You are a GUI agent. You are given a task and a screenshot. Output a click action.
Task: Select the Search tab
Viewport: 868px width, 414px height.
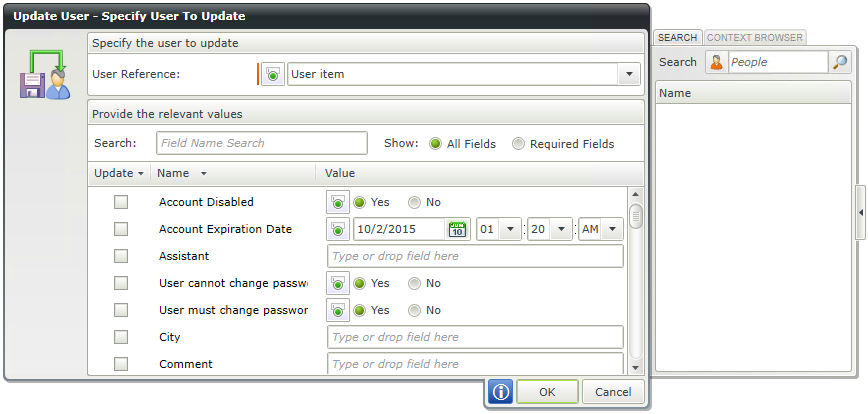[x=677, y=38]
